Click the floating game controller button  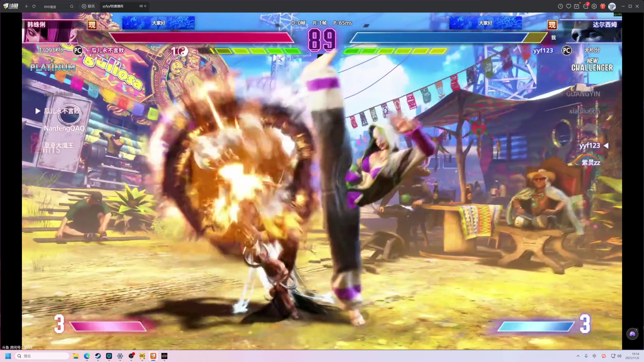[x=632, y=334]
